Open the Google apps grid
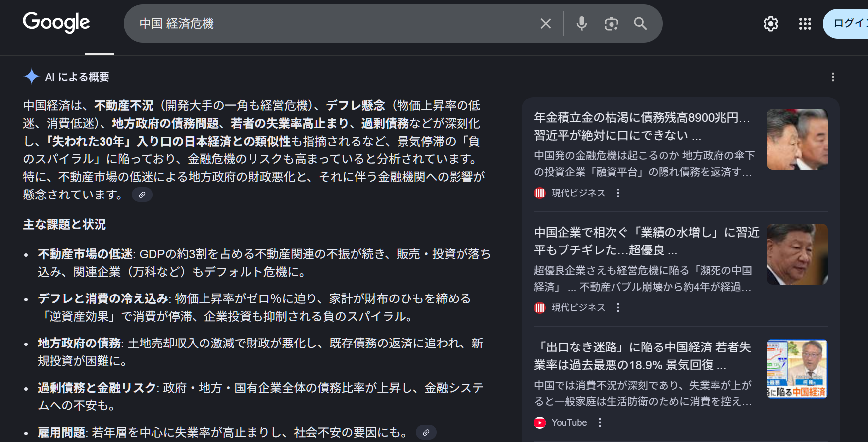 [x=805, y=24]
